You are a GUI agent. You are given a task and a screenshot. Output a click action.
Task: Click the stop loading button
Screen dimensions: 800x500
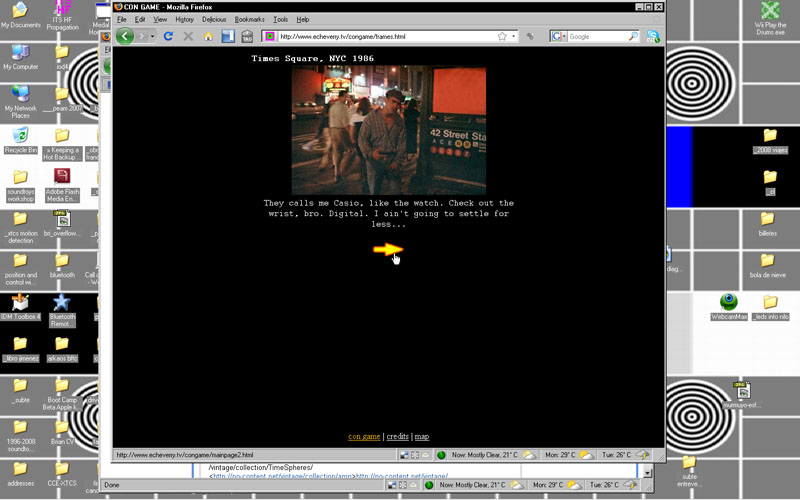coord(188,36)
